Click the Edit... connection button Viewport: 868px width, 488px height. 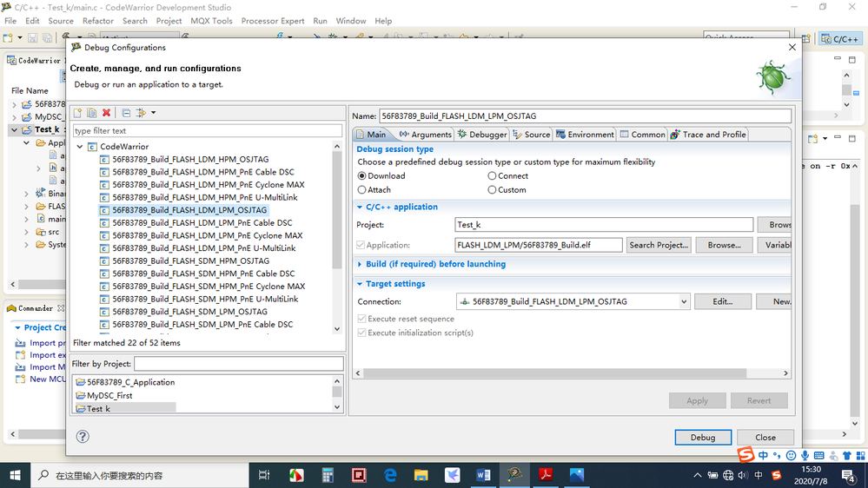click(722, 301)
